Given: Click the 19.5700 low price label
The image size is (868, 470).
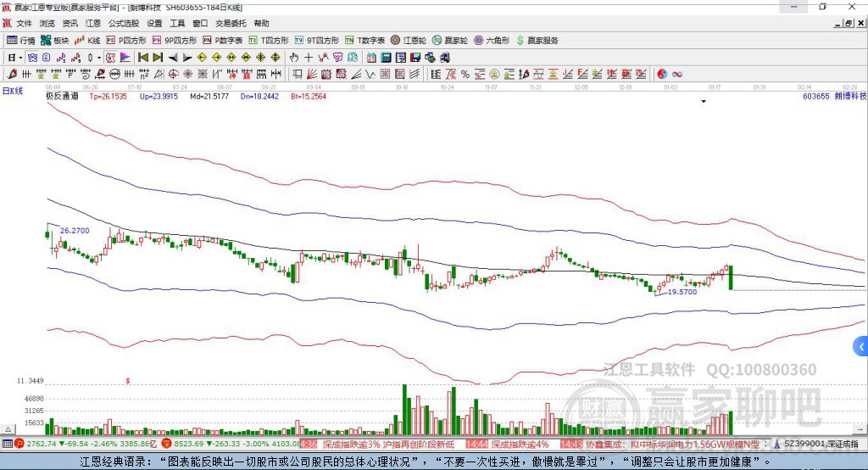Looking at the screenshot, I should (x=682, y=292).
